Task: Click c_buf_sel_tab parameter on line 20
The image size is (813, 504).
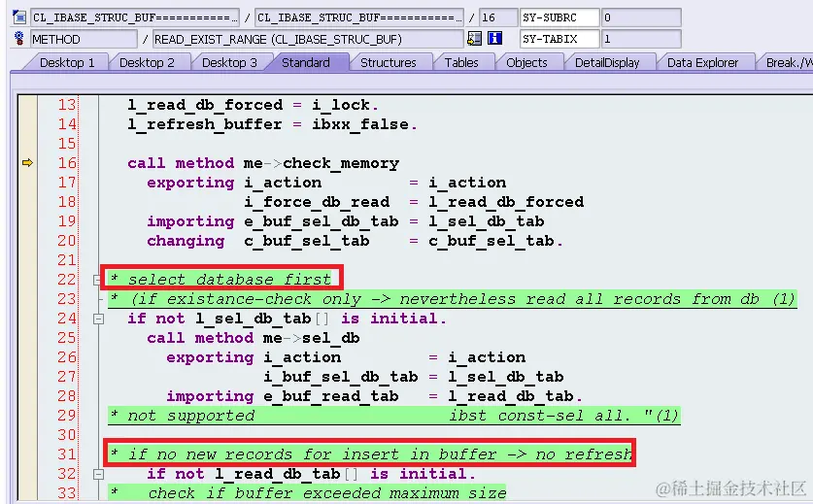Action: click(x=308, y=241)
